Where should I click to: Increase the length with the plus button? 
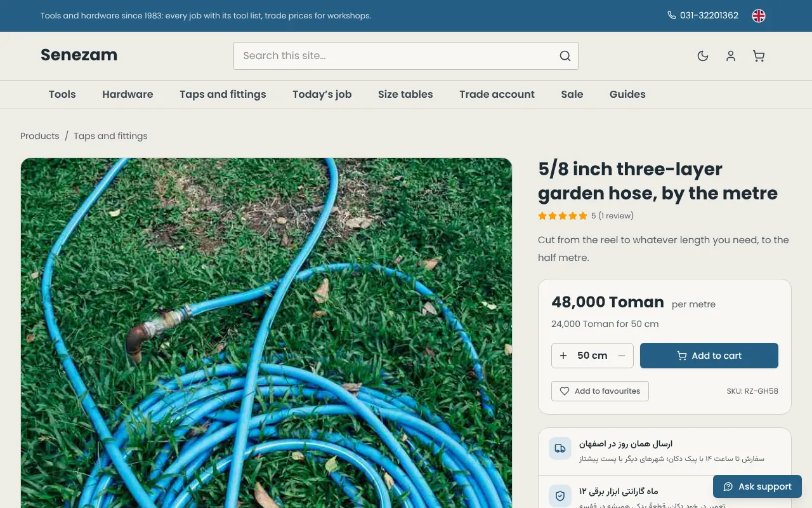point(563,356)
